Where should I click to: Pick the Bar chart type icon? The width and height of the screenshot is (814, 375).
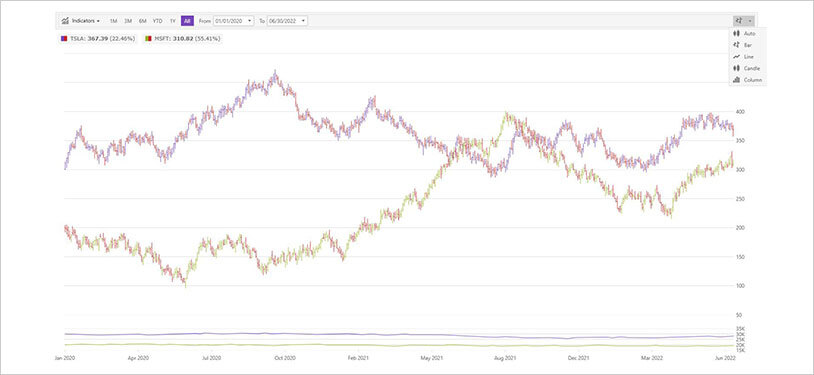(x=736, y=45)
